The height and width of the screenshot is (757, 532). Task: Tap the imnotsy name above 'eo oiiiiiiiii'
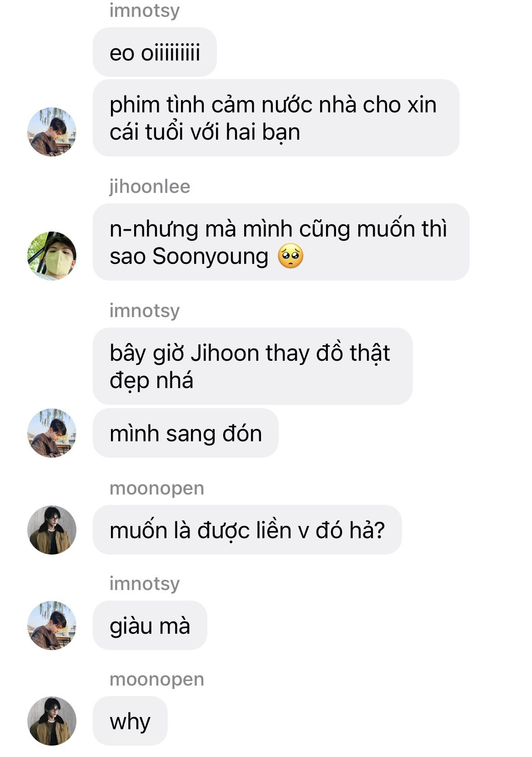click(145, 10)
